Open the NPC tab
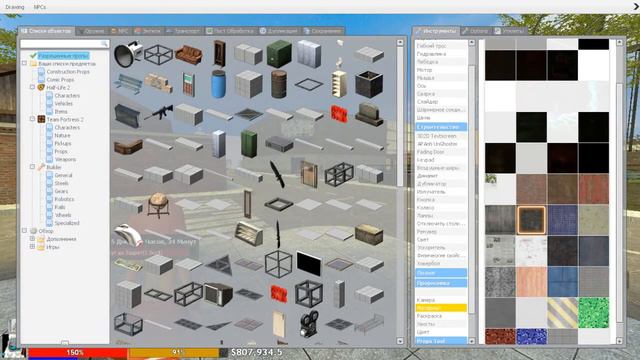640x360 pixels. (120, 31)
